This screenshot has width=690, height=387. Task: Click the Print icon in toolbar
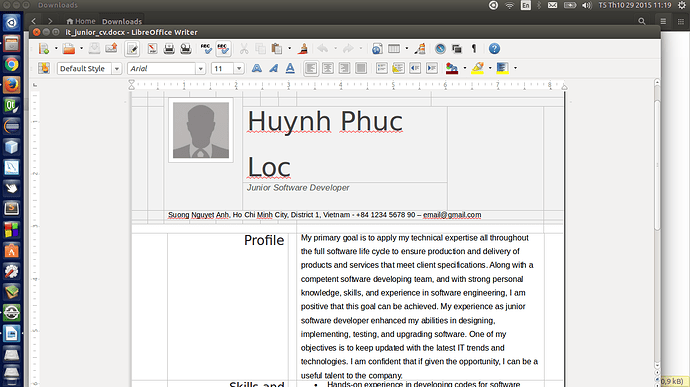point(169,49)
